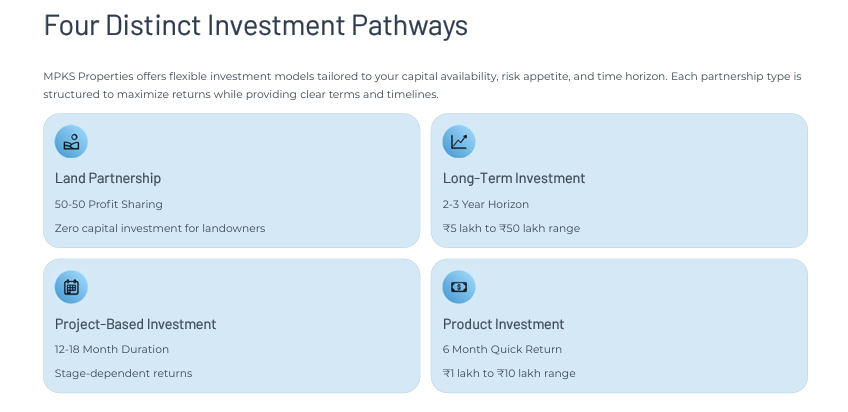Click the "6 Month Quick Return" text
The width and height of the screenshot is (848, 412).
click(x=502, y=349)
